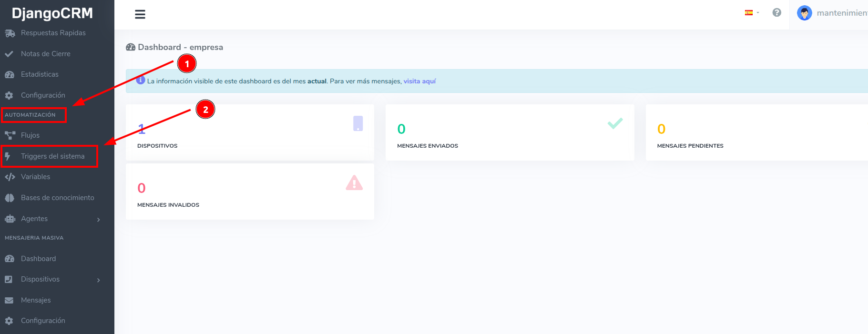The height and width of the screenshot is (334, 868).
Task: Open Notas de Cierre menu item
Action: [x=45, y=54]
